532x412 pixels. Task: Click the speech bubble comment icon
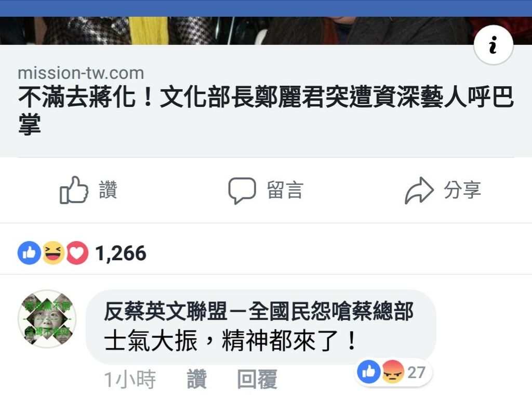(x=242, y=190)
